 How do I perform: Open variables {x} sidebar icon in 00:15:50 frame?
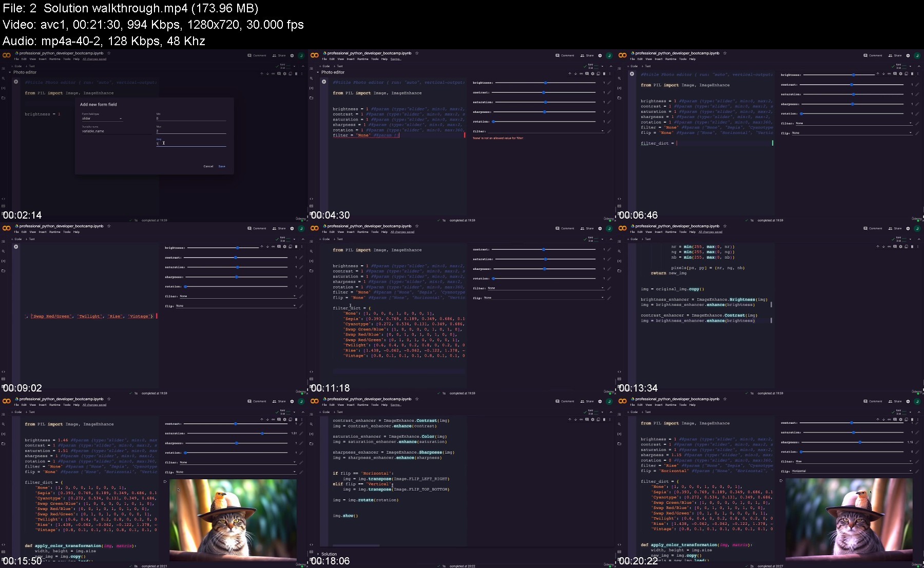pyautogui.click(x=3, y=434)
